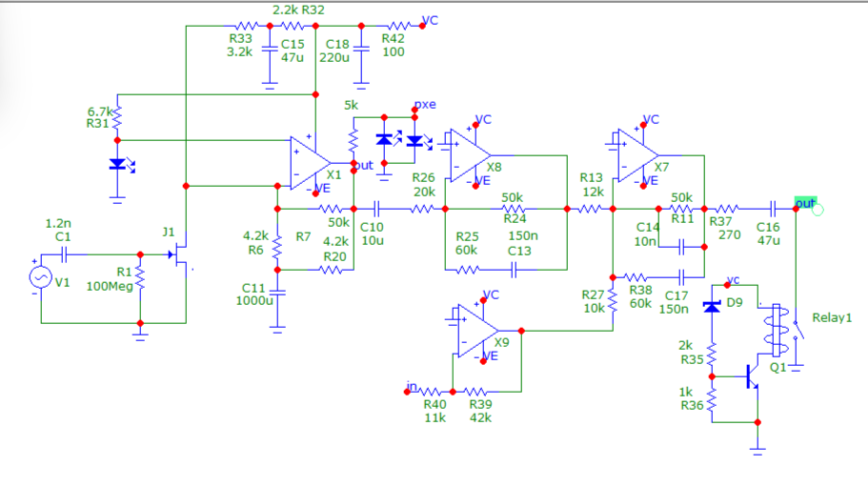The image size is (868, 486).
Task: Click the R39 42k feedback resistor
Action: (x=478, y=390)
